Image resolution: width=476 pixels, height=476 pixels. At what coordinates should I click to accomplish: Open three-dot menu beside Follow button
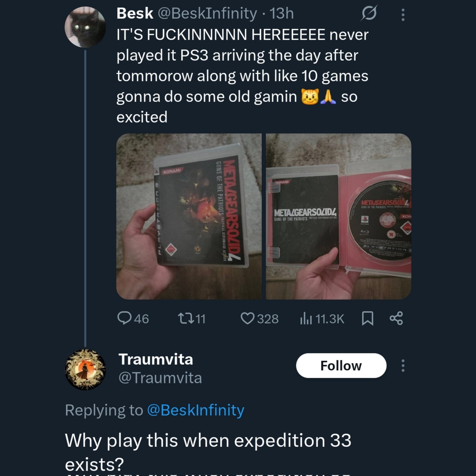coord(403,366)
